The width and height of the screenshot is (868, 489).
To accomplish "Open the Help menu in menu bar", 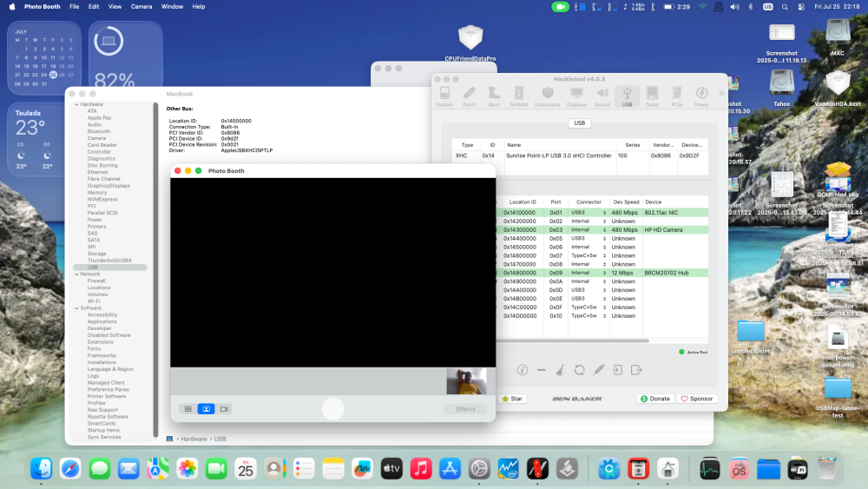I will [x=199, y=7].
